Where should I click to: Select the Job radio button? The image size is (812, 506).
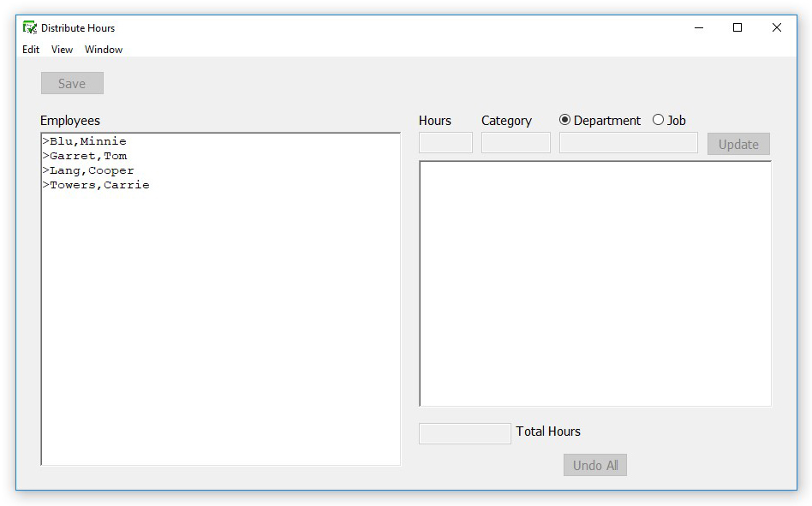[x=658, y=120]
